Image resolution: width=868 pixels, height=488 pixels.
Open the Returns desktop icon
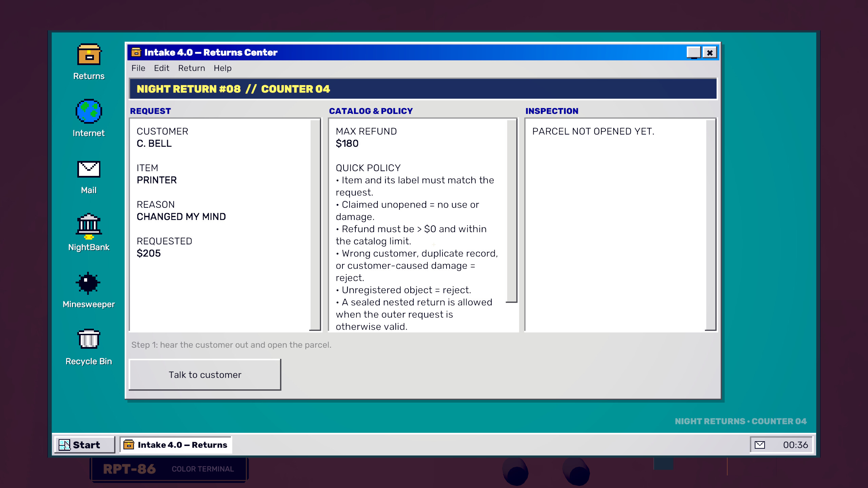88,62
